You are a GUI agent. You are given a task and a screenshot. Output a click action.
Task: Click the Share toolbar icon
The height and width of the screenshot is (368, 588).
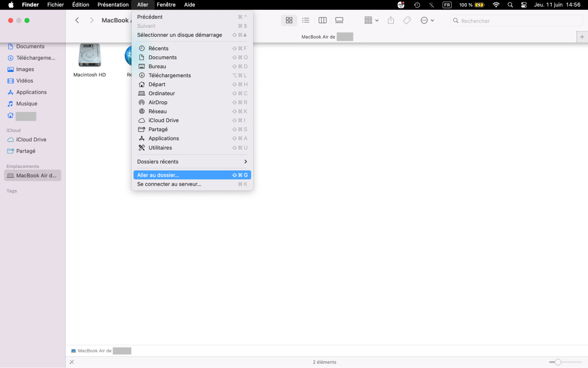pyautogui.click(x=391, y=20)
